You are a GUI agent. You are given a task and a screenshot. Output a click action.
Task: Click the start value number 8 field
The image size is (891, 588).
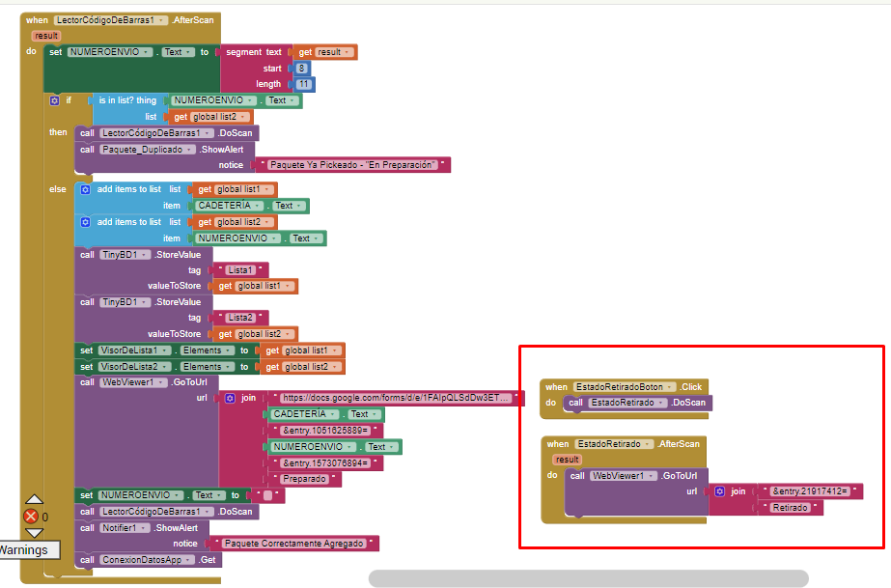[x=302, y=69]
